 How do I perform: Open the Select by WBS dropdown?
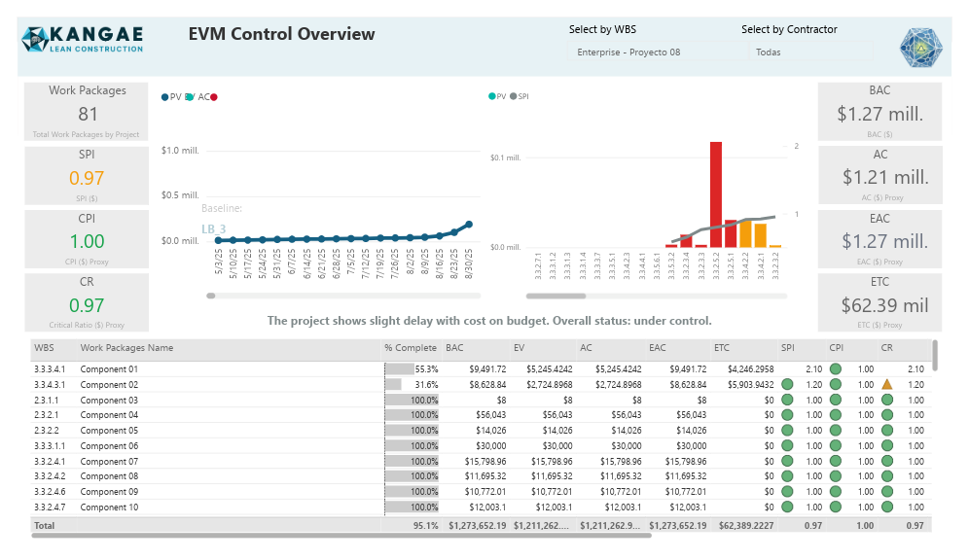(658, 52)
